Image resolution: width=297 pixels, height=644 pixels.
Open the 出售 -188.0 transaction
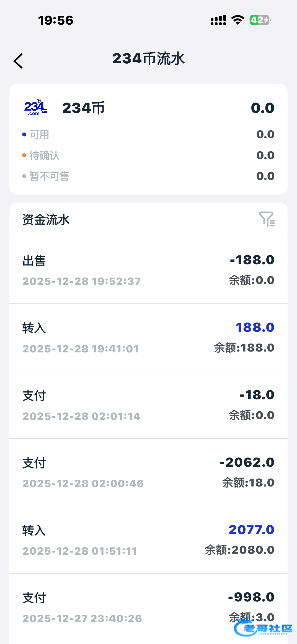148,270
